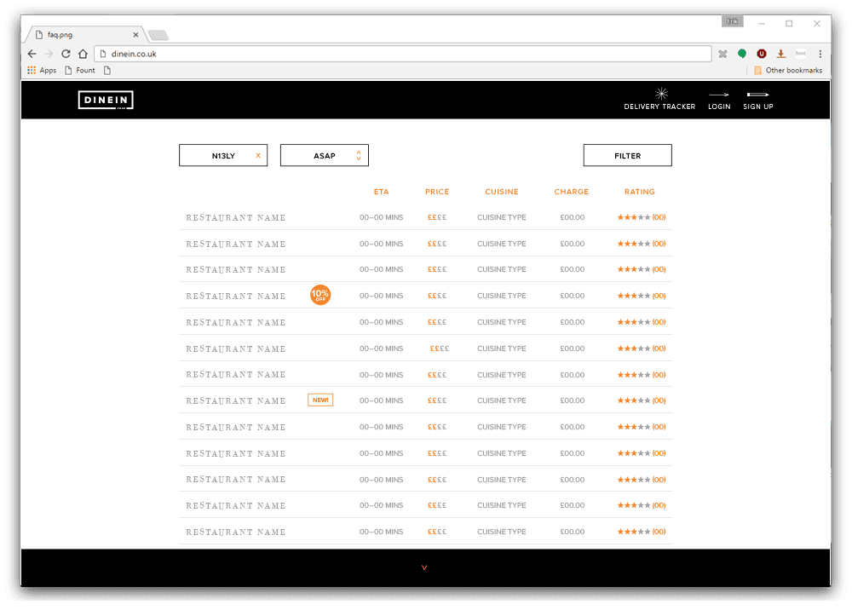
Task: Open the Filter button
Action: (627, 156)
